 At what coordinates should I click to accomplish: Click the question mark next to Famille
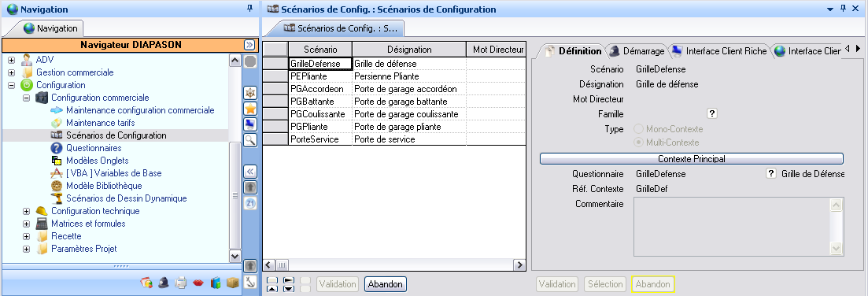click(x=712, y=114)
